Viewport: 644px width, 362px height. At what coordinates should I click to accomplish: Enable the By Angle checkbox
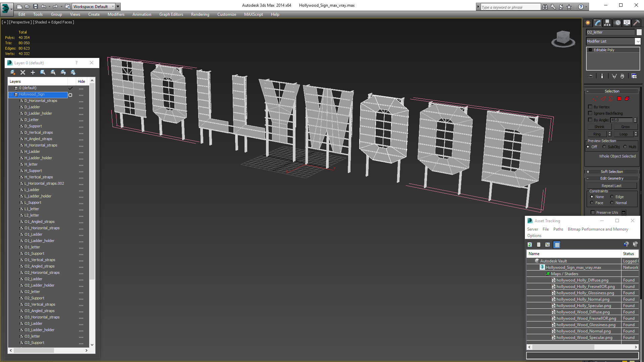(x=590, y=120)
